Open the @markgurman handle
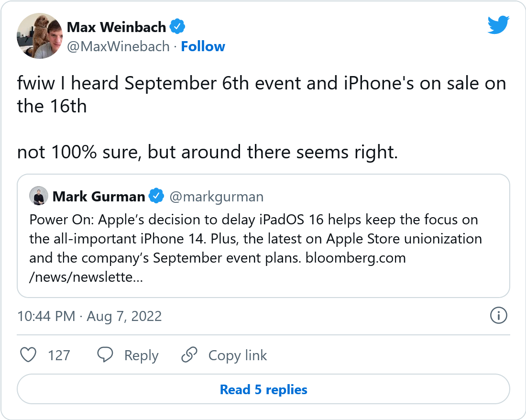Image resolution: width=526 pixels, height=420 pixels. pyautogui.click(x=217, y=196)
